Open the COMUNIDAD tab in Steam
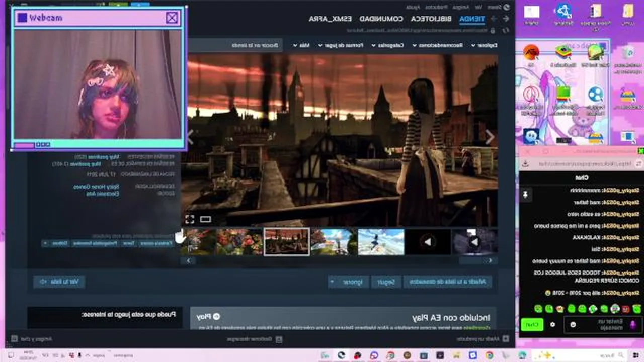This screenshot has height=362, width=644. coord(381,19)
